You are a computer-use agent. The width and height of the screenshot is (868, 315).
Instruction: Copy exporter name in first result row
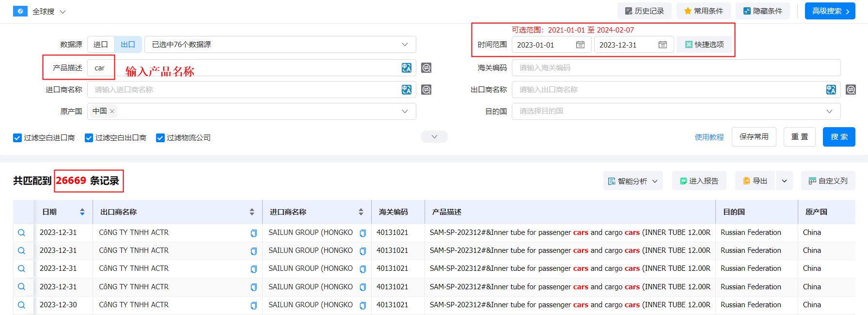253,233
